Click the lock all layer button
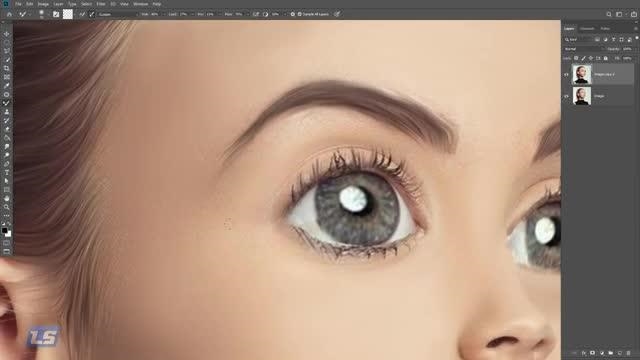 (x=606, y=58)
